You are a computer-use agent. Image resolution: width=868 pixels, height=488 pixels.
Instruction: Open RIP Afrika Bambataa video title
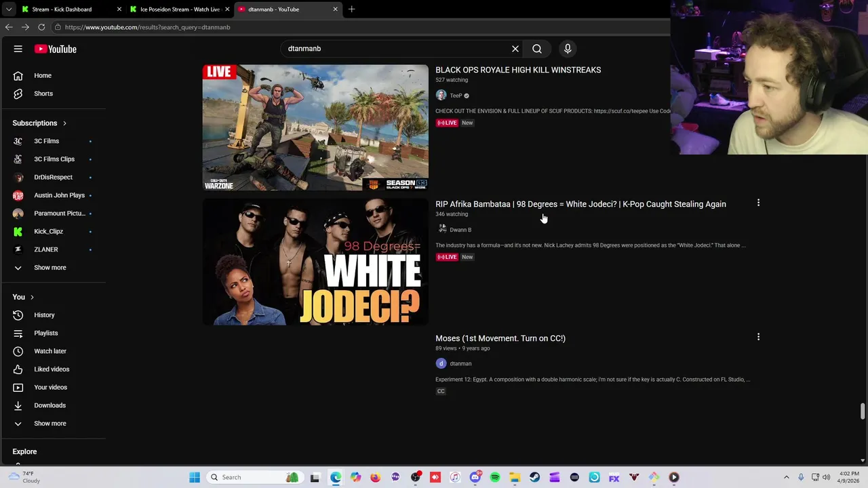(580, 204)
